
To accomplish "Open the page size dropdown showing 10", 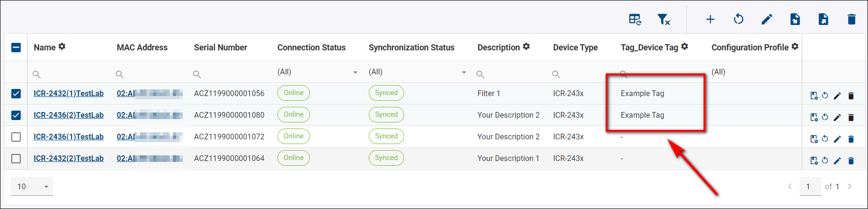I will tap(32, 186).
